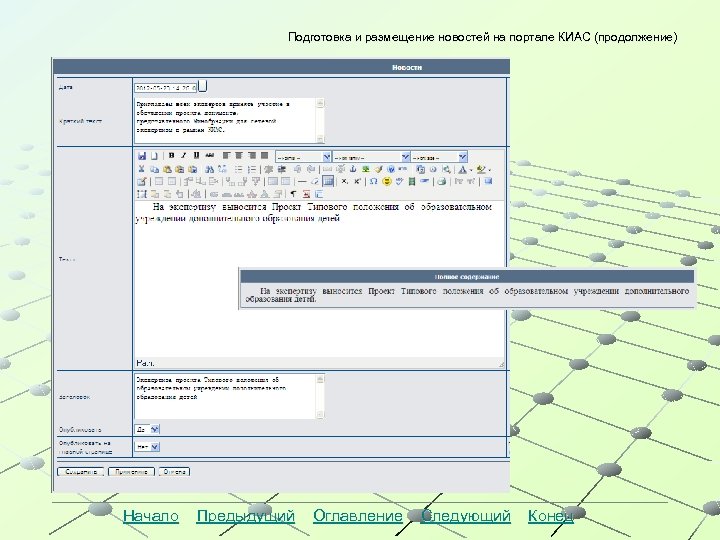Click the Print icon in the toolbar
Viewport: 720px width, 540px height.
pos(441,181)
